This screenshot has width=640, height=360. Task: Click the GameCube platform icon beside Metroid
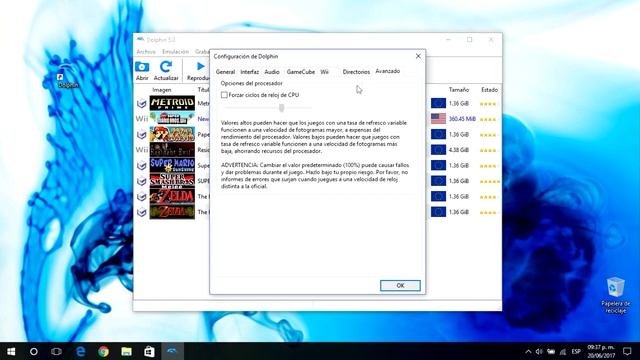(x=142, y=103)
